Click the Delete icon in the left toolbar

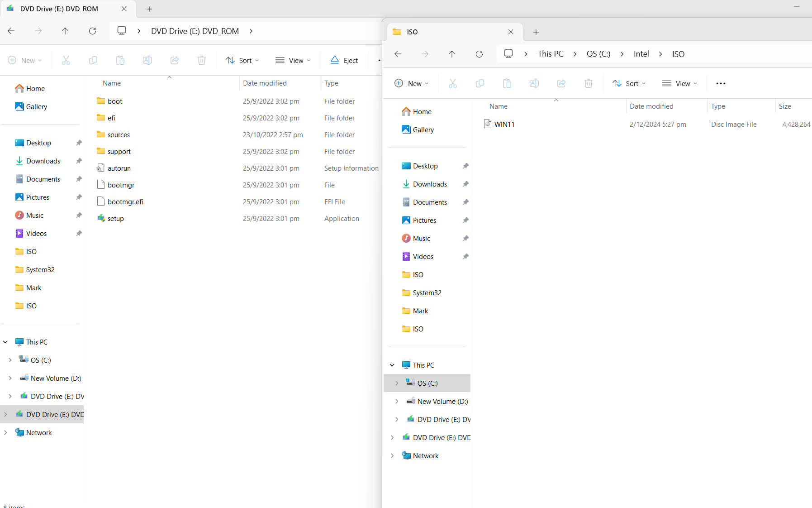pos(202,60)
